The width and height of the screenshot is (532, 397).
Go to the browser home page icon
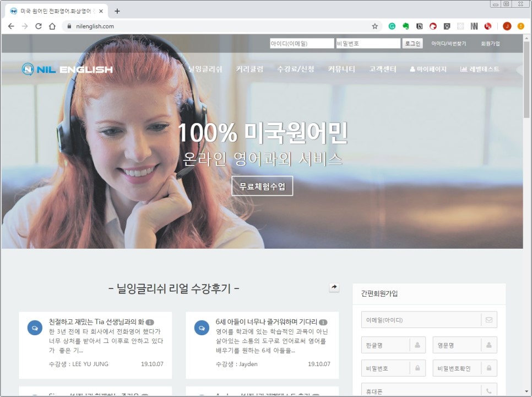[52, 26]
